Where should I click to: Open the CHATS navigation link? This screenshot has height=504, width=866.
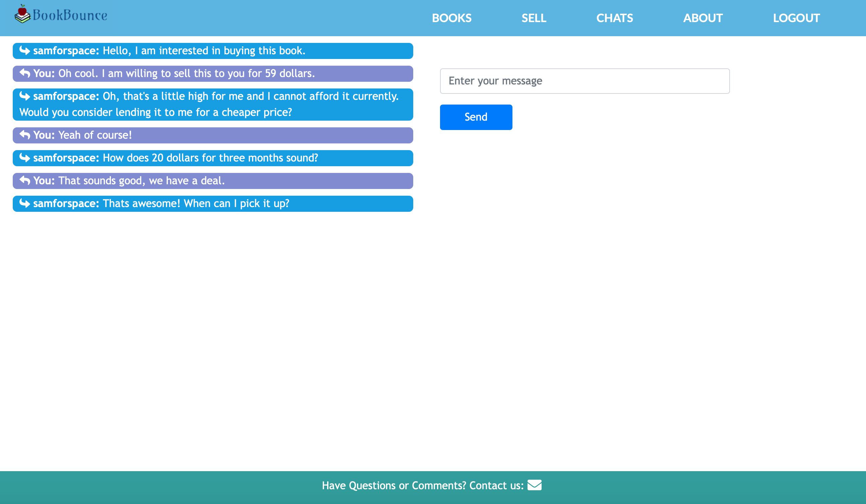point(614,18)
